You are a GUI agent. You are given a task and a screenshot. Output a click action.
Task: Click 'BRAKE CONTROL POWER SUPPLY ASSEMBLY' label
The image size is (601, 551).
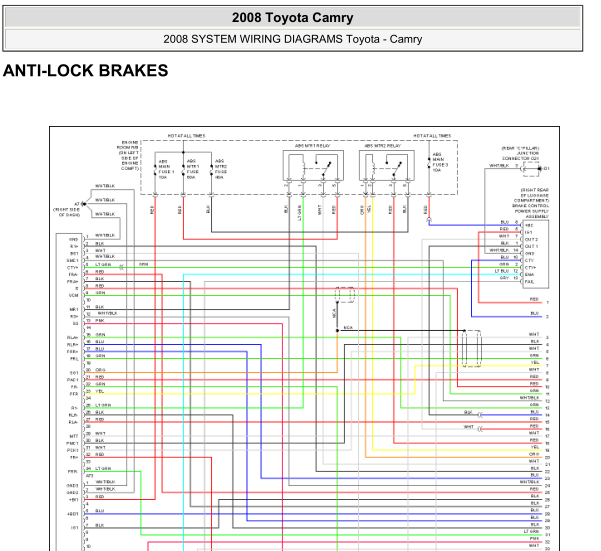[x=531, y=211]
